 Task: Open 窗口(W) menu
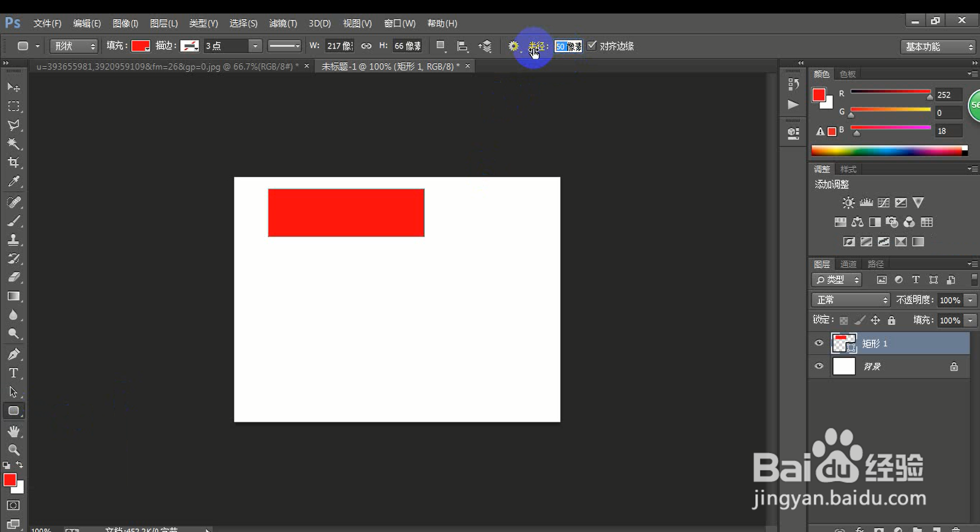(400, 23)
